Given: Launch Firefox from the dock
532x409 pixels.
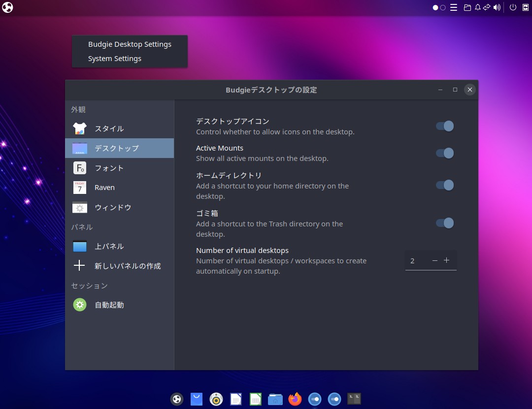Looking at the screenshot, I should [x=295, y=399].
